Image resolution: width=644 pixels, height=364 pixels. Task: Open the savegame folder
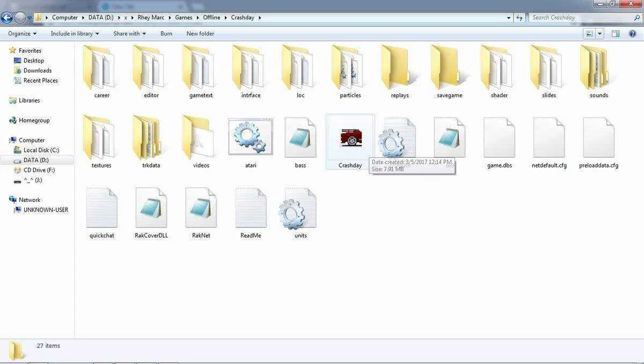450,71
